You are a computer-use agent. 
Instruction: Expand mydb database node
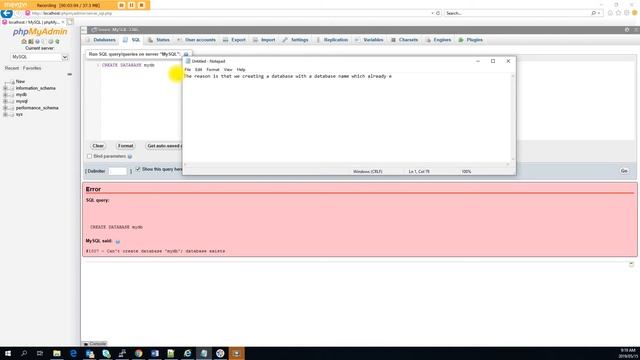pyautogui.click(x=5, y=95)
